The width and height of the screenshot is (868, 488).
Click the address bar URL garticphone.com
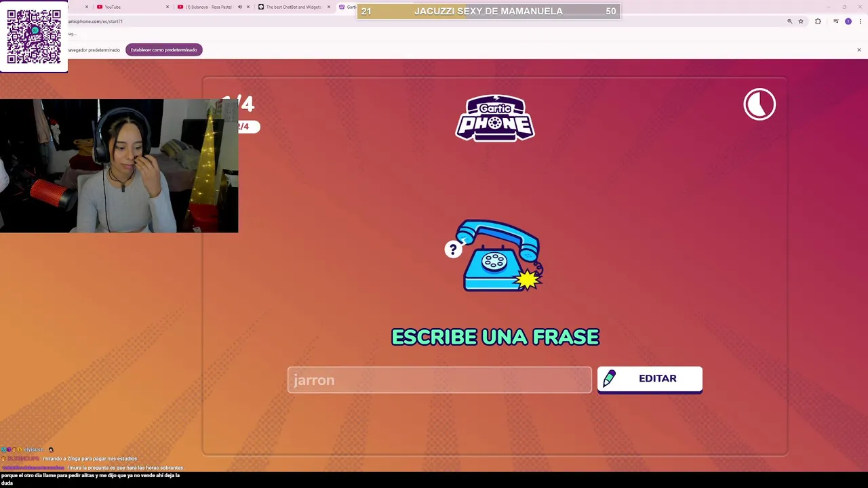pyautogui.click(x=95, y=22)
